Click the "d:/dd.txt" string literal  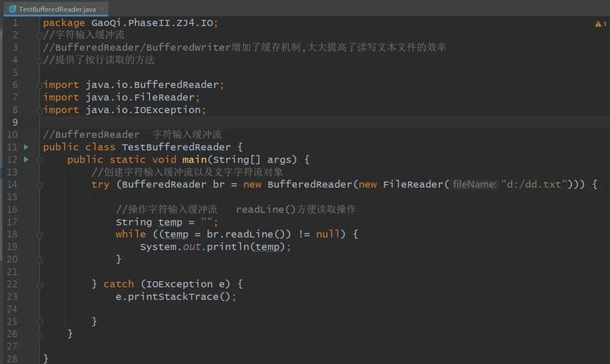tap(534, 184)
